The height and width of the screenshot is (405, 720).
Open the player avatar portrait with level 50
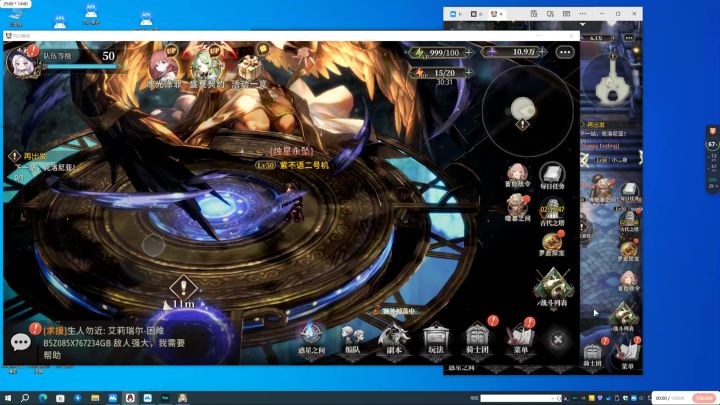(22, 62)
